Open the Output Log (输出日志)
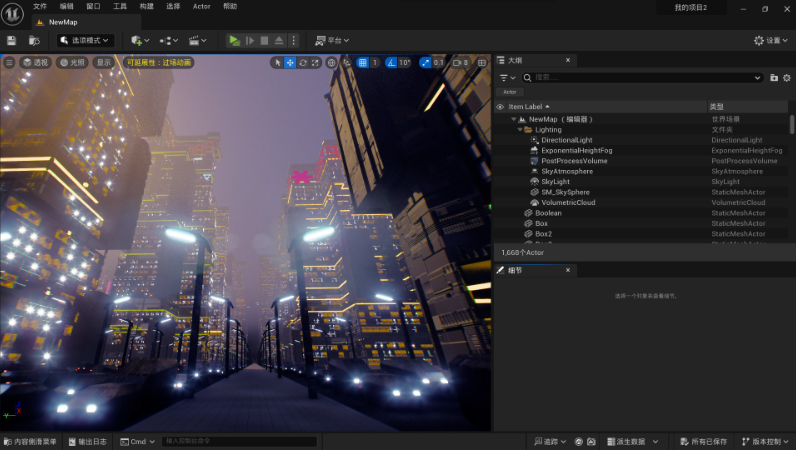Screen dimensions: 796x450 pyautogui.click(x=88, y=442)
